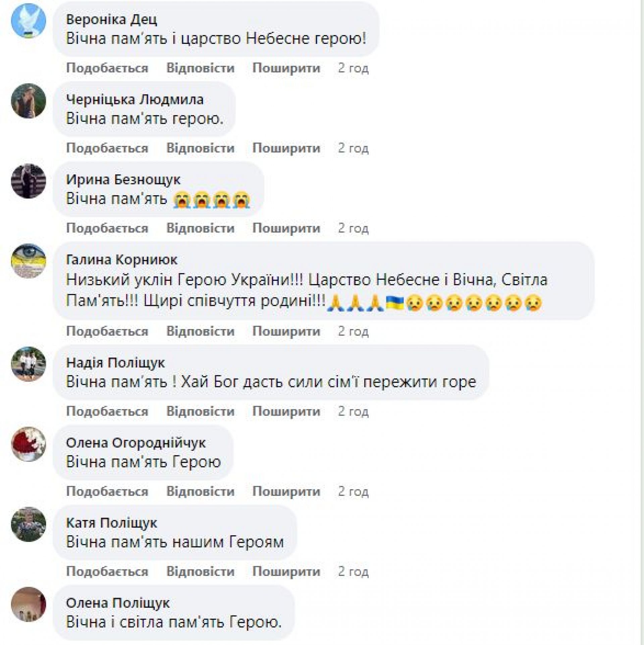Reply to Надія Поліщук's comment

(x=200, y=412)
